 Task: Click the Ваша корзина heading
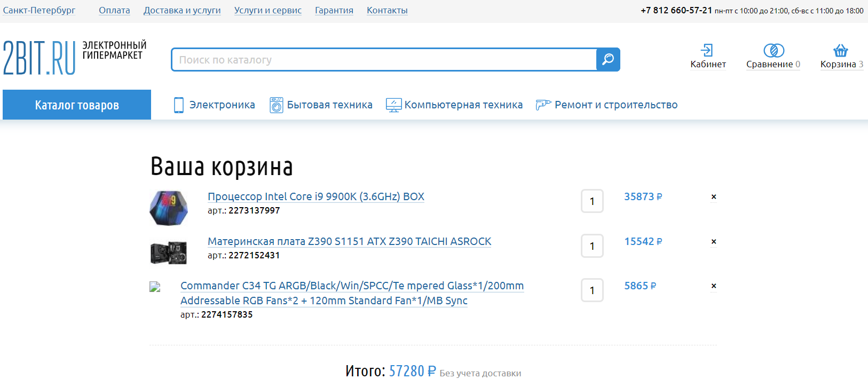(x=222, y=167)
